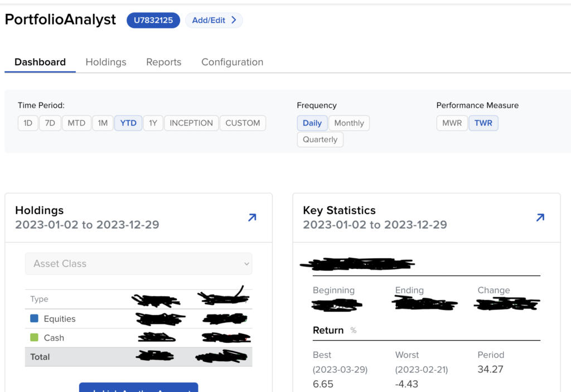Image resolution: width=571 pixels, height=392 pixels.
Task: Switch performance measure to MWR
Action: tap(452, 123)
